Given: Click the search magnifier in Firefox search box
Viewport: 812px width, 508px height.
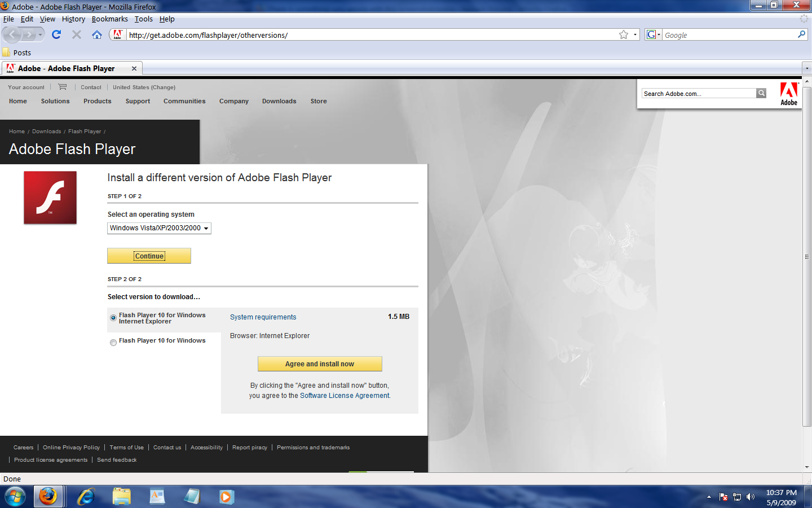Looking at the screenshot, I should (801, 35).
